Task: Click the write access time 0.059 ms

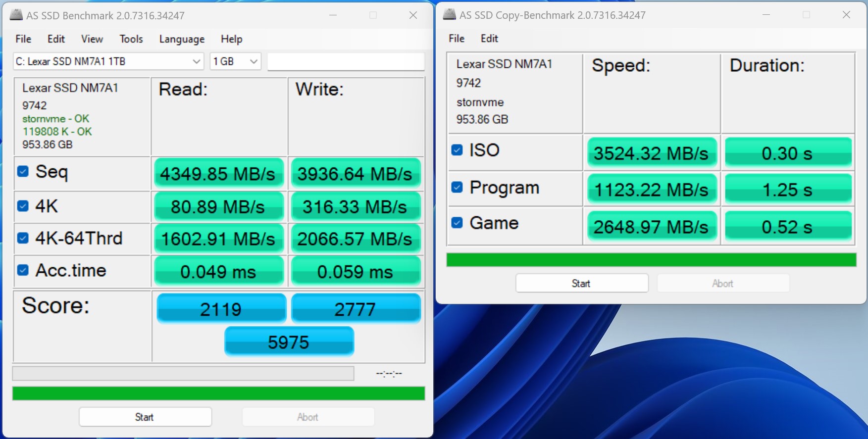Action: (x=356, y=272)
